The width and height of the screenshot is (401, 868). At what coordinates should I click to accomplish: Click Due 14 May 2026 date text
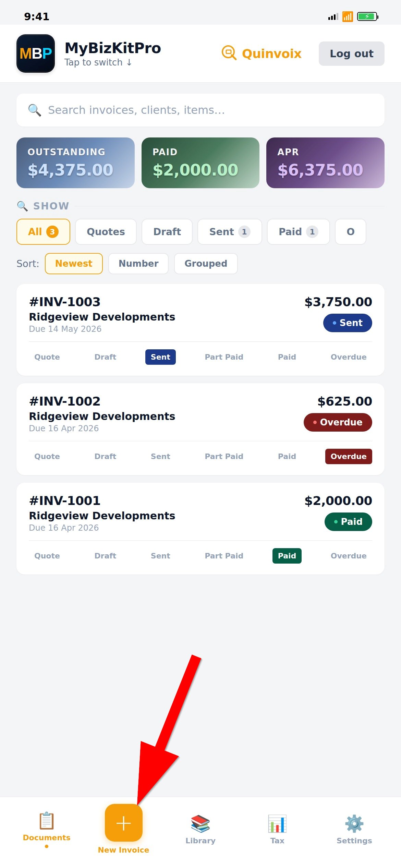pos(65,329)
